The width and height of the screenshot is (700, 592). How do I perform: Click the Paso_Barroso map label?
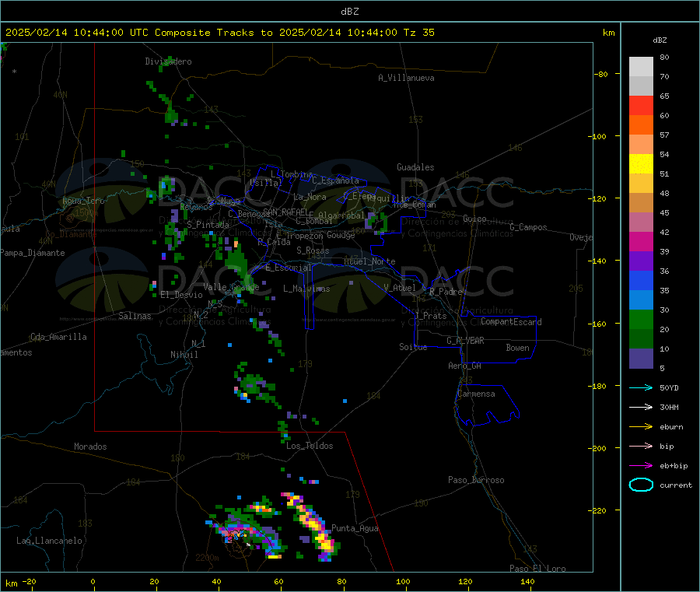(476, 480)
